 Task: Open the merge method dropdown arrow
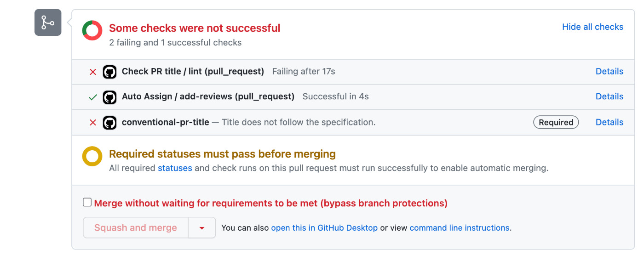(x=202, y=228)
